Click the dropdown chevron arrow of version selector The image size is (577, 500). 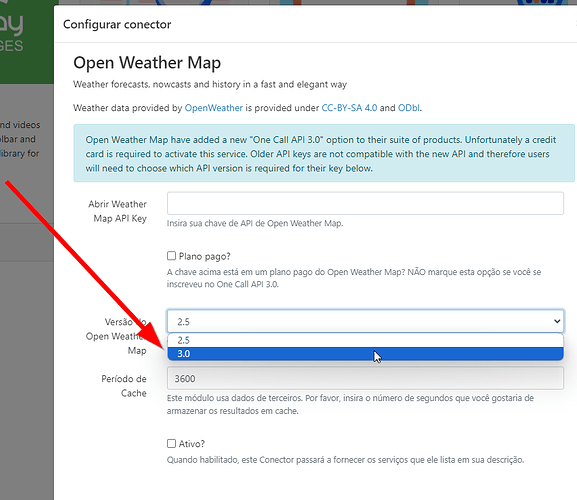(x=557, y=321)
